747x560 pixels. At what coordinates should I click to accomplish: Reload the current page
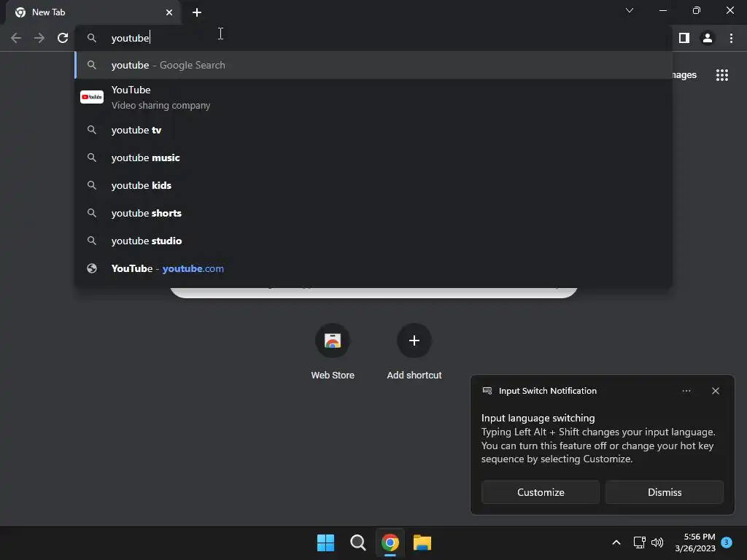[63, 38]
